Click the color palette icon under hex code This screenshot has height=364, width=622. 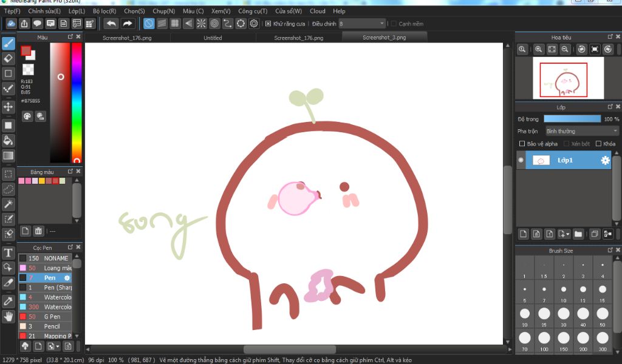(x=27, y=116)
